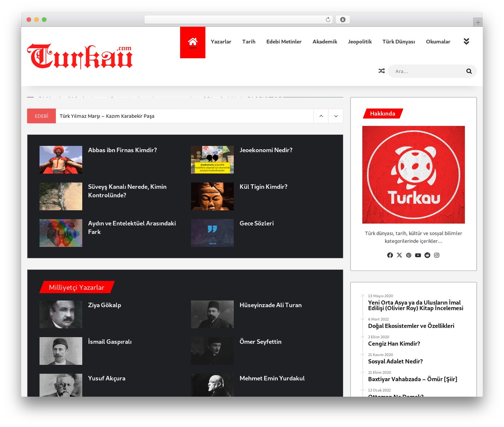Submit search with magnifier icon

[x=469, y=71]
